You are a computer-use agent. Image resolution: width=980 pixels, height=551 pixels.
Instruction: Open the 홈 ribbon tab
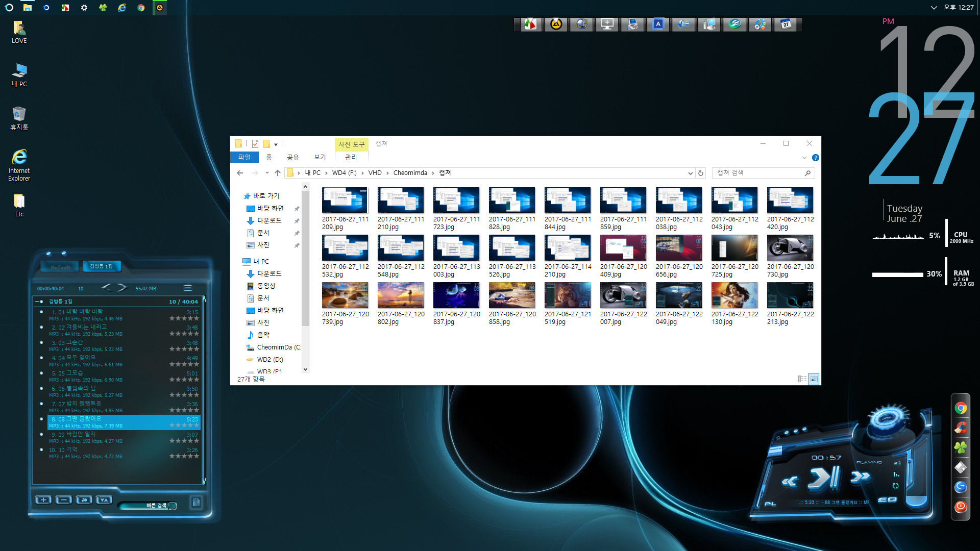(269, 157)
